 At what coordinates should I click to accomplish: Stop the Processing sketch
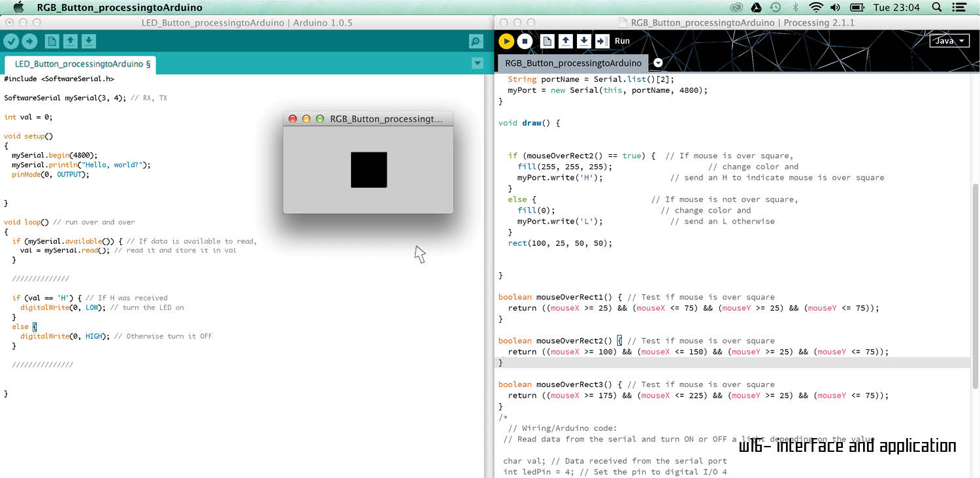tap(525, 41)
